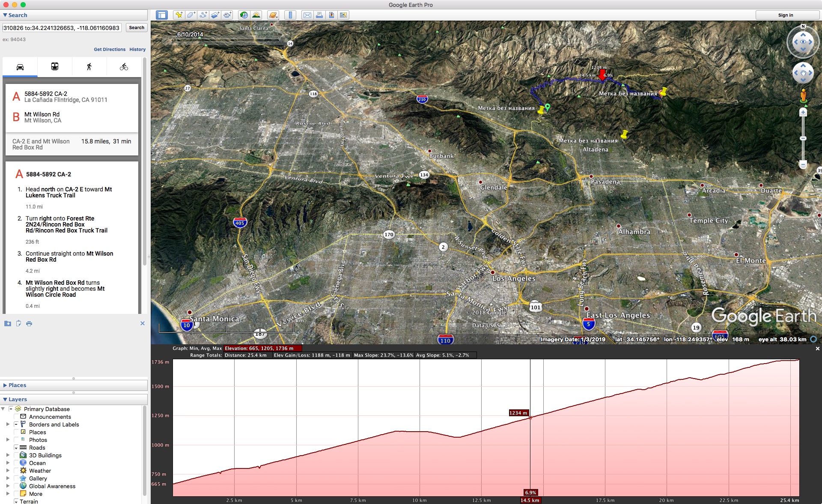Save image of the current view
Viewport: 822px width, 504px height.
point(331,15)
